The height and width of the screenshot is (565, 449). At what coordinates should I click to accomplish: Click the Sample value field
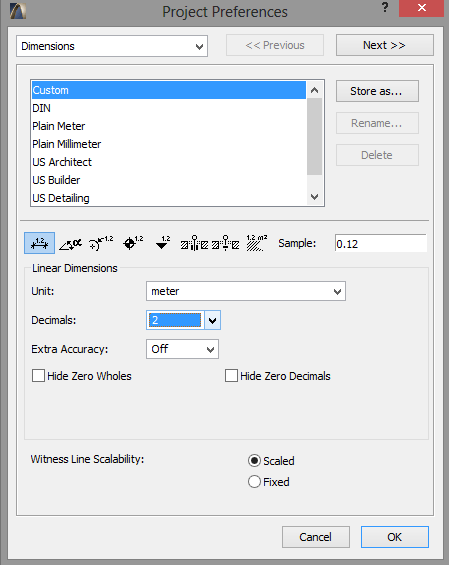pyautogui.click(x=381, y=244)
